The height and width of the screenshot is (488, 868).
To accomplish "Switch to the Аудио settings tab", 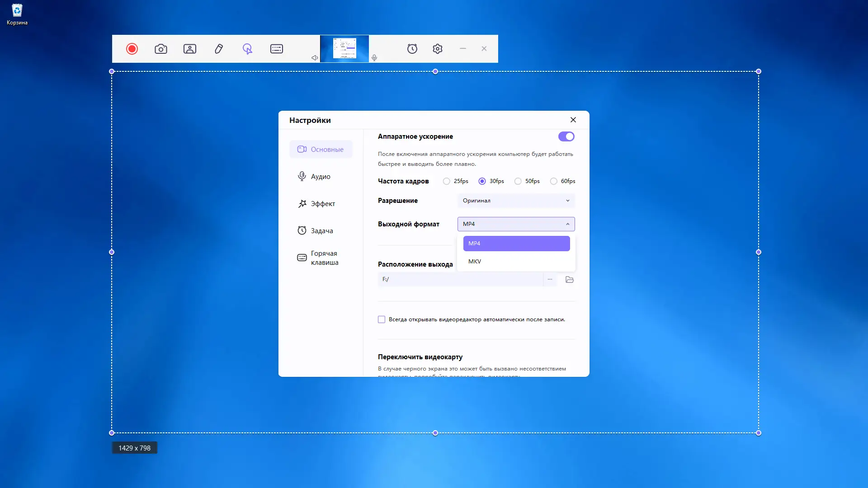I will (x=321, y=177).
